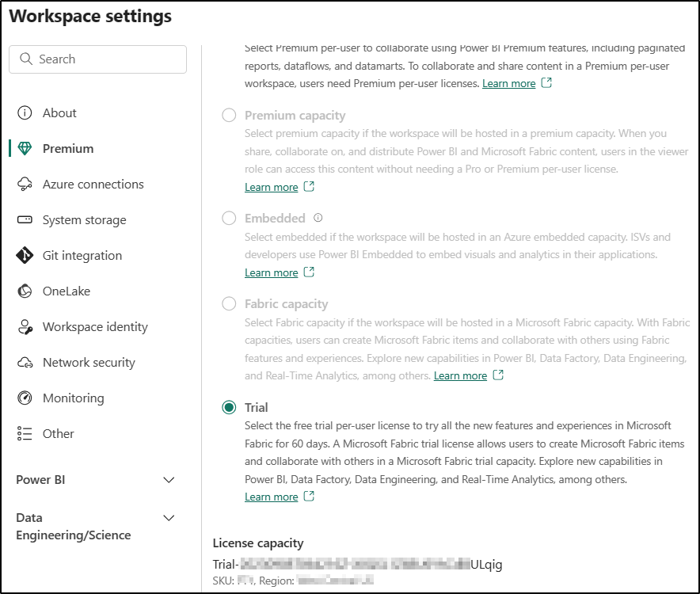Follow Learn more link for Premium per-user
The width and height of the screenshot is (700, 594).
tap(508, 83)
